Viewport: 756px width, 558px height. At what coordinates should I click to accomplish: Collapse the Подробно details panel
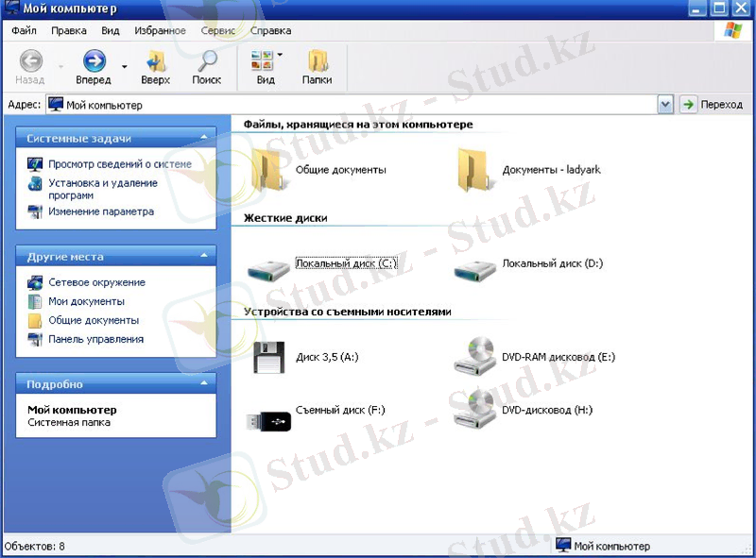[203, 384]
